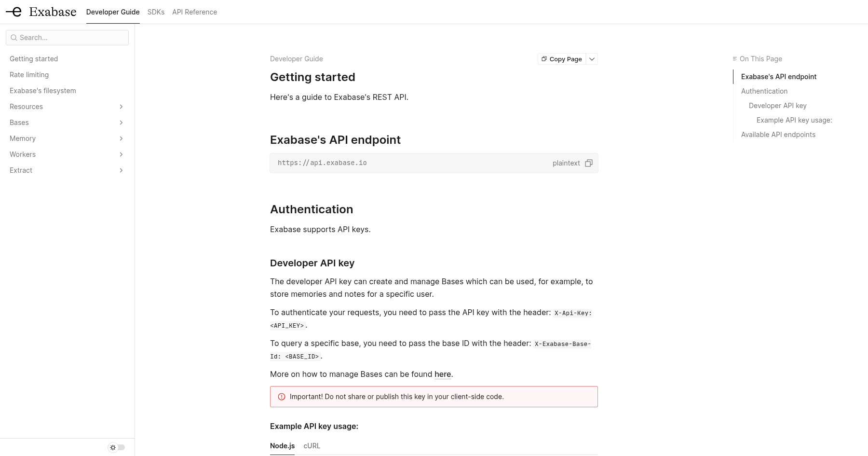Click the Copy Page button
This screenshot has width=868, height=456.
tap(561, 59)
